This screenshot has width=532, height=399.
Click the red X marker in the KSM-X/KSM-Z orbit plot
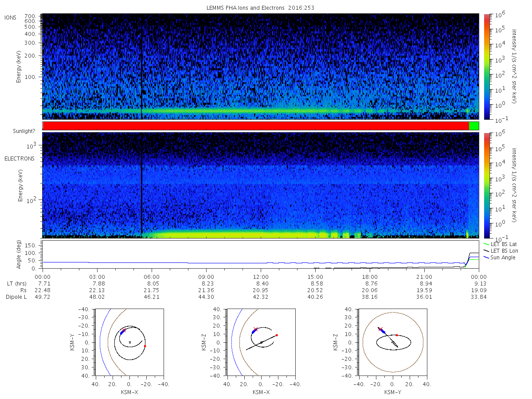click(x=255, y=329)
